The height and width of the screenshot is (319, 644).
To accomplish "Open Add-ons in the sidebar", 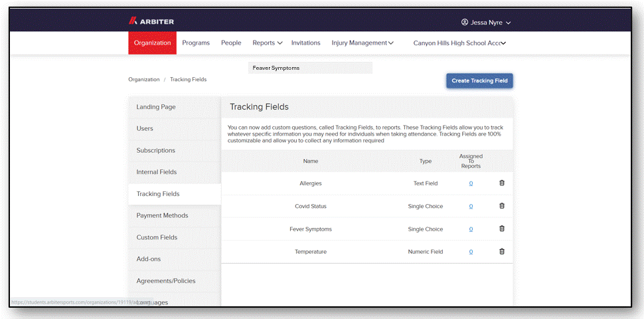I will pyautogui.click(x=175, y=259).
